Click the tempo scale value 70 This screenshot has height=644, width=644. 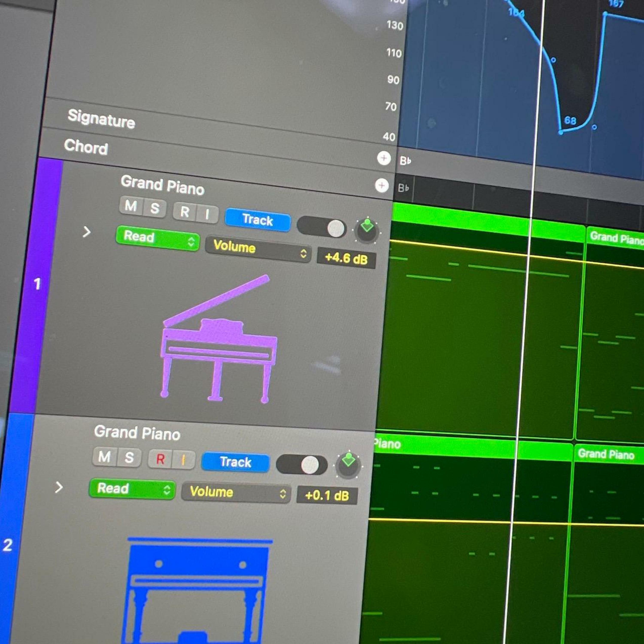pos(391,107)
